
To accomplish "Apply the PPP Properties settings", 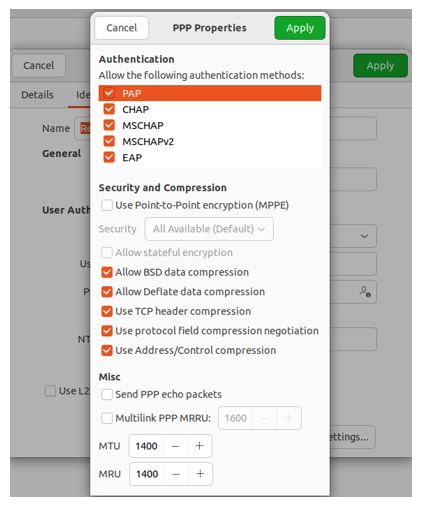I will (300, 28).
